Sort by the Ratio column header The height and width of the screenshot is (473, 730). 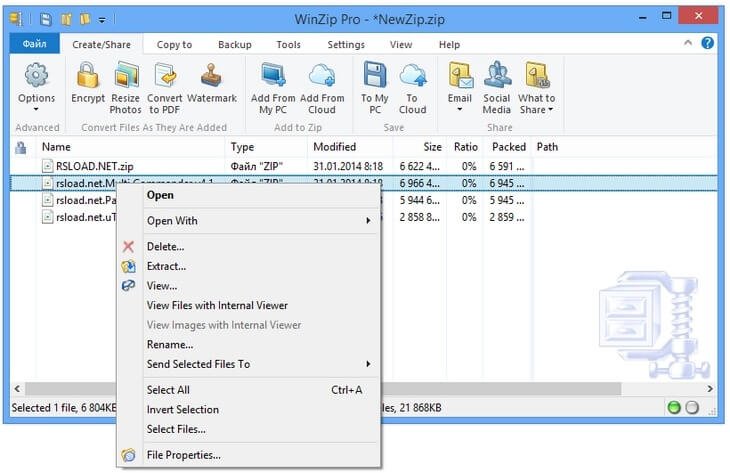tap(465, 147)
